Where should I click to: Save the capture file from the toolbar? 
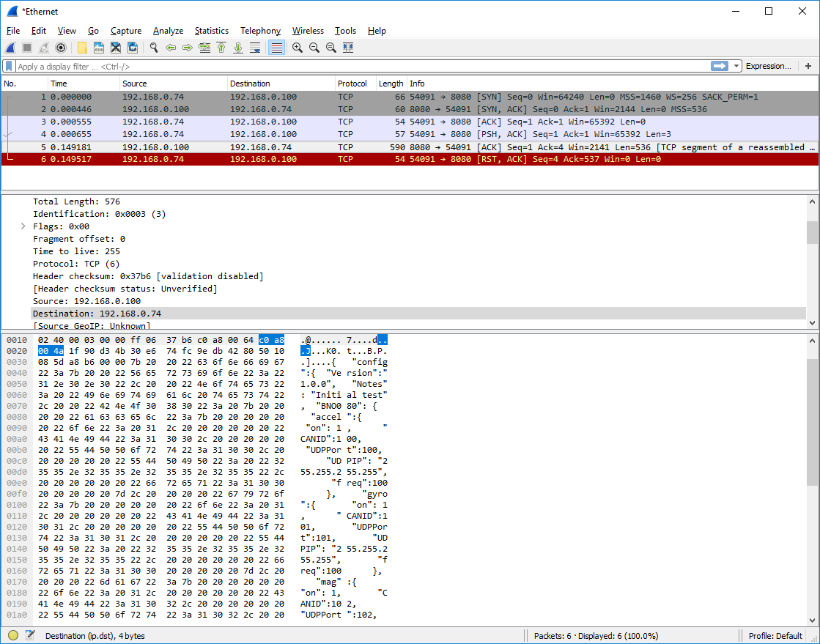(x=99, y=48)
